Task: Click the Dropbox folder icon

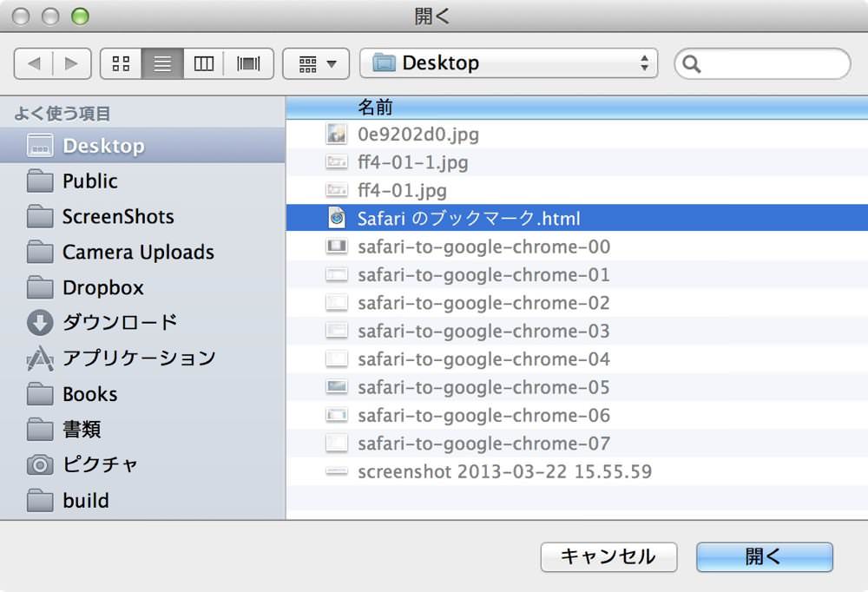Action: (40, 287)
